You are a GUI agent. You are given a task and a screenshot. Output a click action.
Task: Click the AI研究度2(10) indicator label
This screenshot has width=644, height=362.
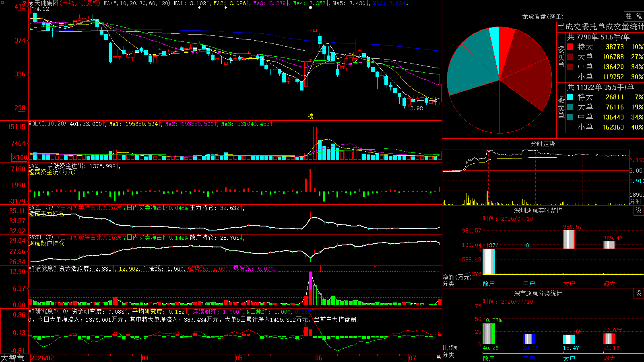coord(49,311)
